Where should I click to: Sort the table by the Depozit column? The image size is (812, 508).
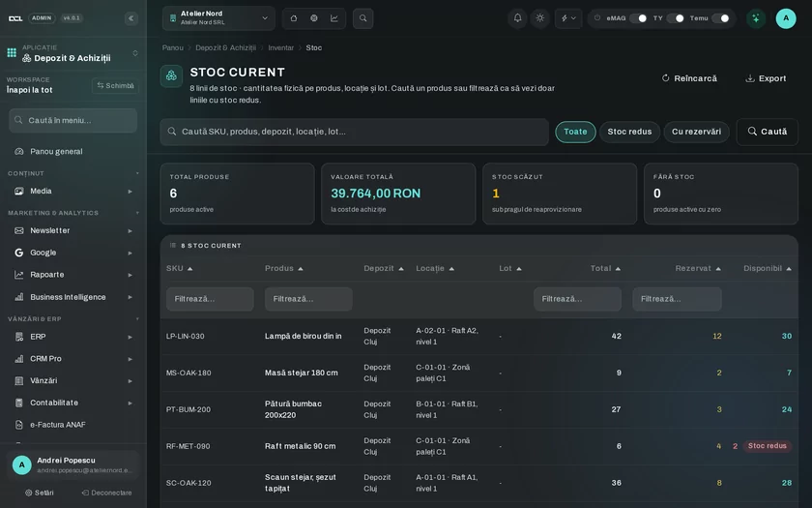pyautogui.click(x=383, y=269)
